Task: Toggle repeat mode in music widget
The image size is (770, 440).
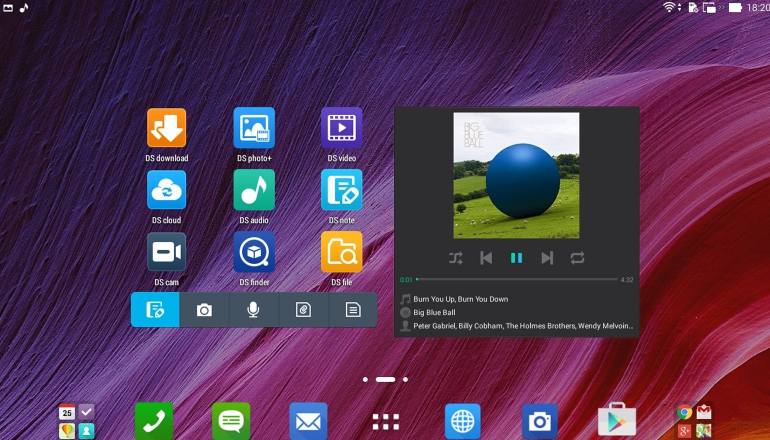Action: coord(578,258)
